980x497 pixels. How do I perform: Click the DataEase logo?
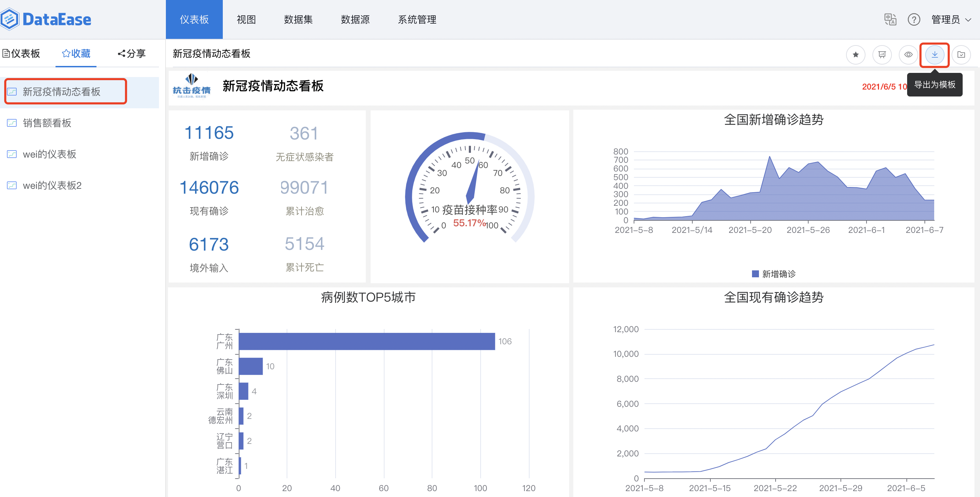(x=46, y=19)
